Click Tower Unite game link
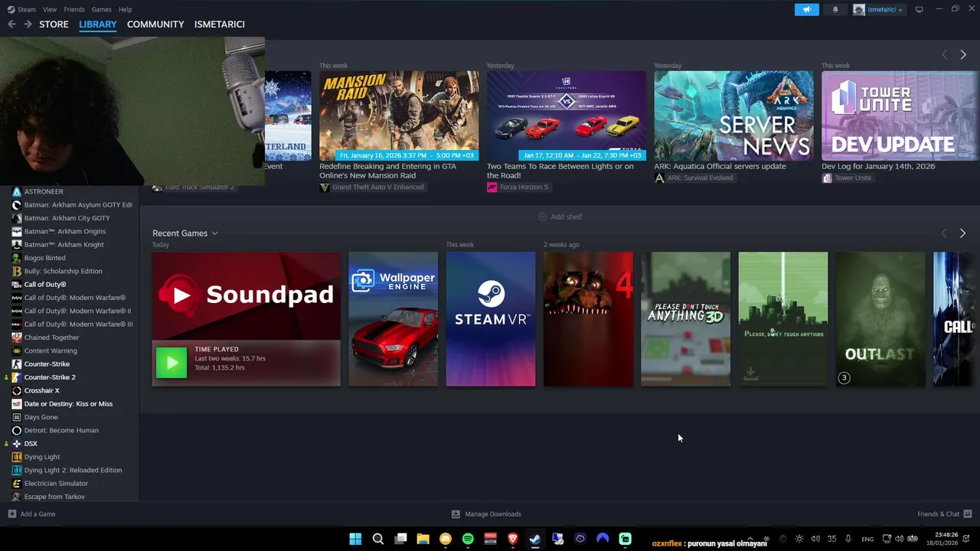Image resolution: width=980 pixels, height=551 pixels. tap(847, 178)
